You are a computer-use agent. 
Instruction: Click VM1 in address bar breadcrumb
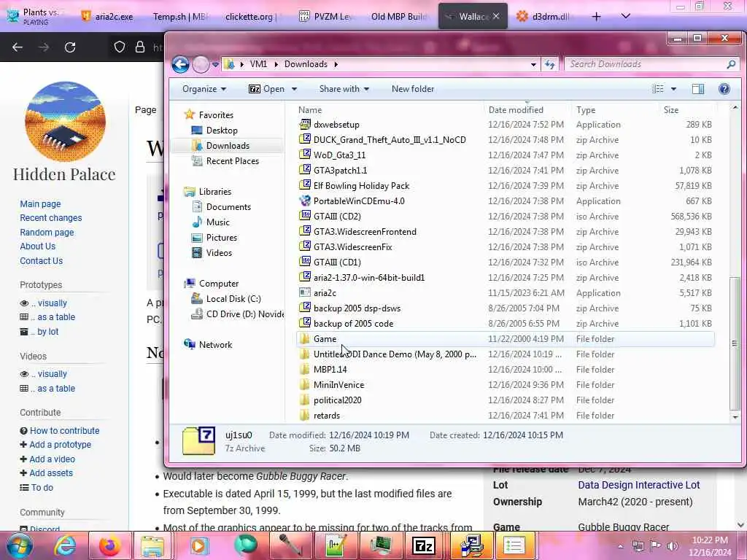click(x=258, y=64)
